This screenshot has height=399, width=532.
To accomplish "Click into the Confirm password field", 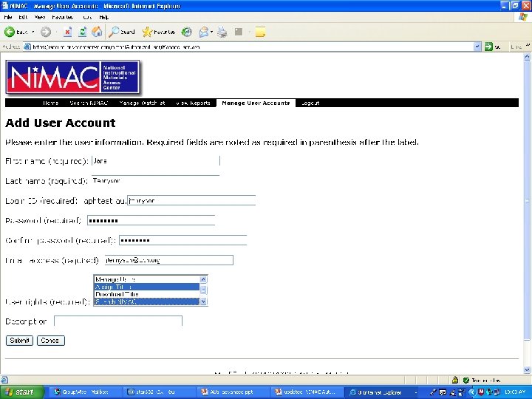I will tap(183, 240).
